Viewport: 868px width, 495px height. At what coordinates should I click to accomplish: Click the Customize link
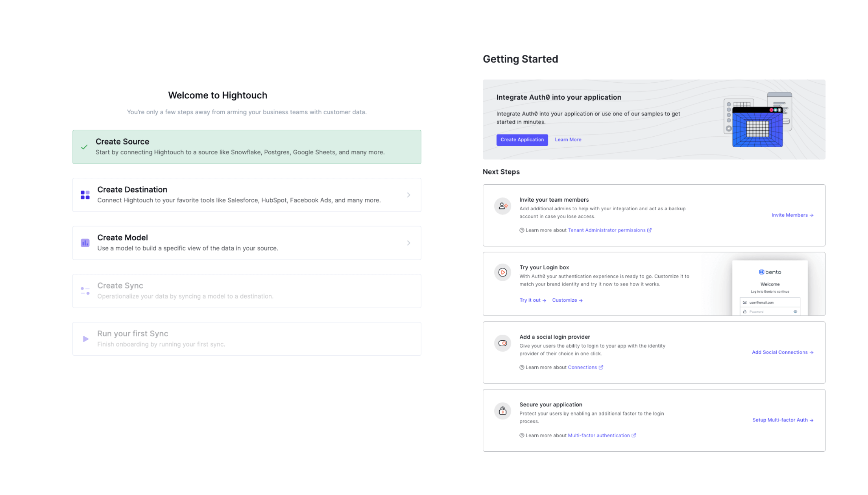click(567, 300)
